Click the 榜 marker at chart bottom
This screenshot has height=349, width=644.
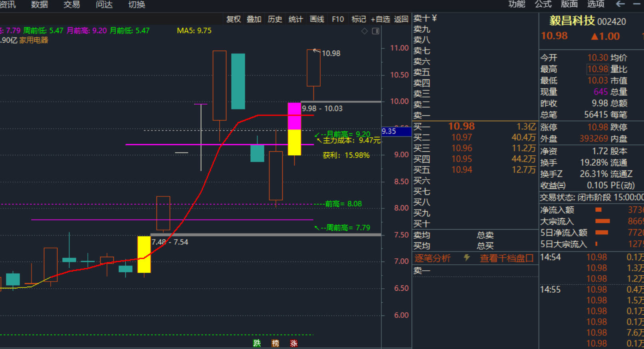coord(275,343)
